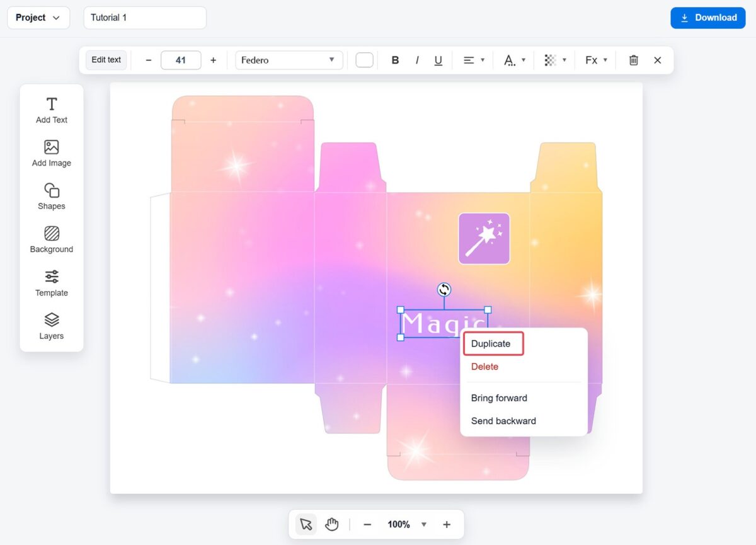
Task: Open the Project dropdown
Action: 38,18
